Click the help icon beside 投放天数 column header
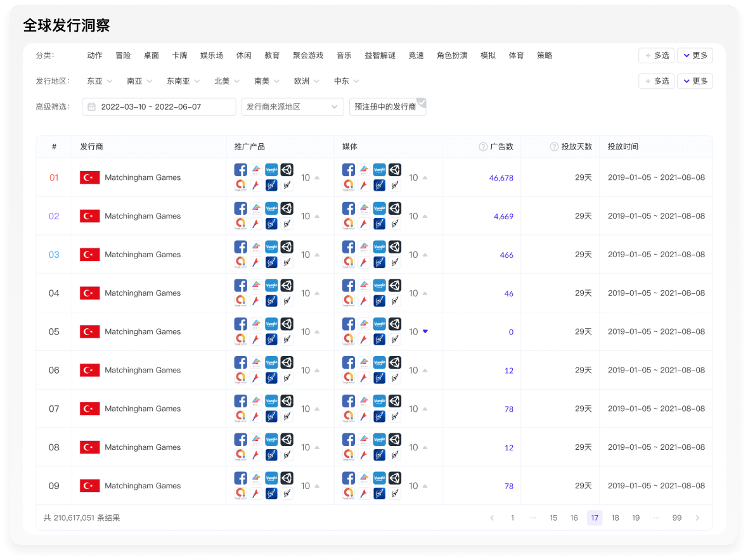748x560 pixels. click(554, 146)
